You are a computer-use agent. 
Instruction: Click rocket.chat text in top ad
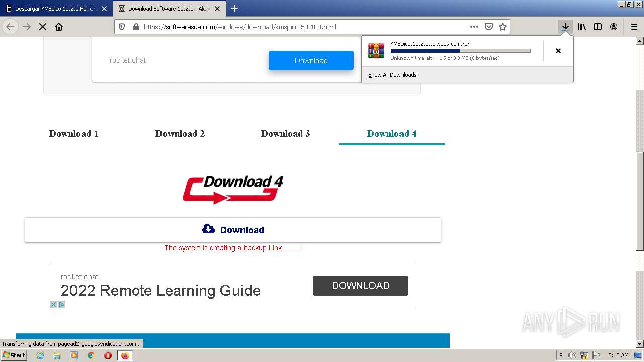point(128,60)
